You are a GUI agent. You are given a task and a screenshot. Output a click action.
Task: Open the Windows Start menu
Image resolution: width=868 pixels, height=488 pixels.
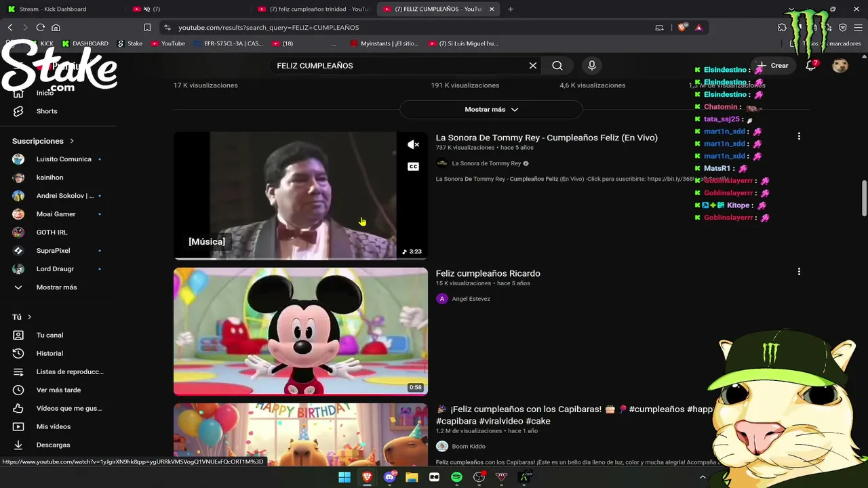coord(344,477)
